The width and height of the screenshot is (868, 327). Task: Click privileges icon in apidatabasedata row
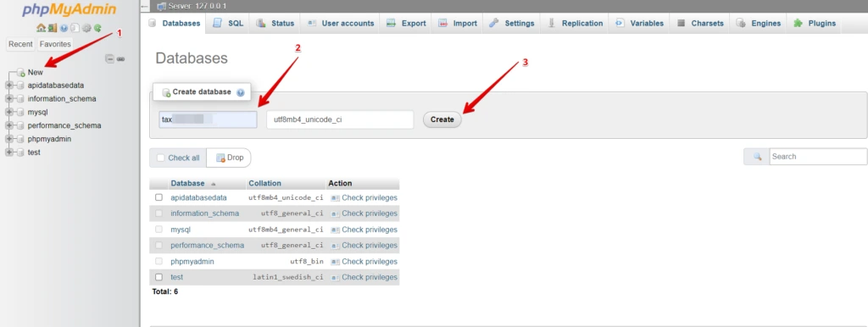[x=334, y=197]
